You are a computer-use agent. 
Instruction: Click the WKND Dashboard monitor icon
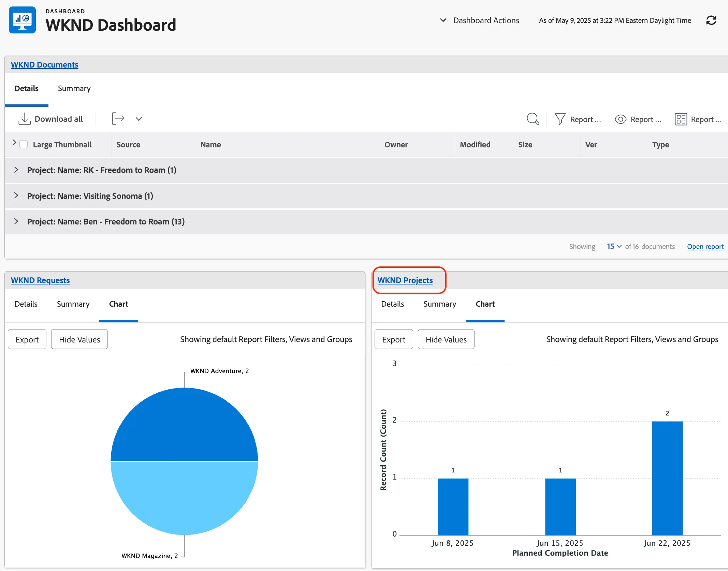[x=22, y=20]
